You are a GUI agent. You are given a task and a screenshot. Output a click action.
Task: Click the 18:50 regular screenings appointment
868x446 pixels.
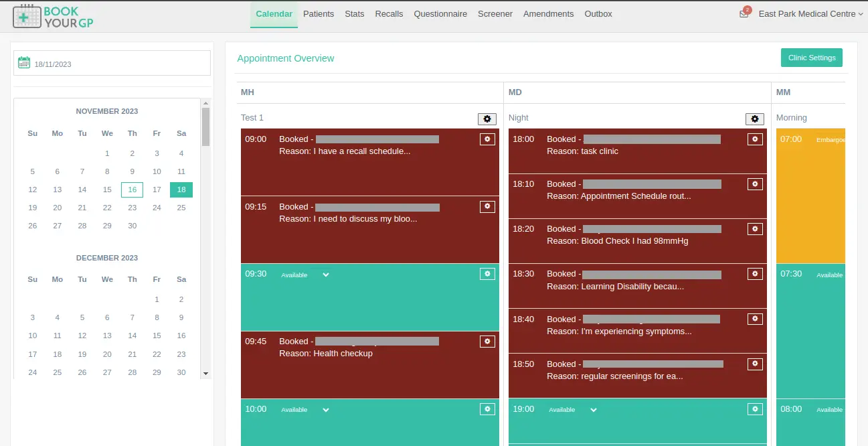tap(638, 376)
